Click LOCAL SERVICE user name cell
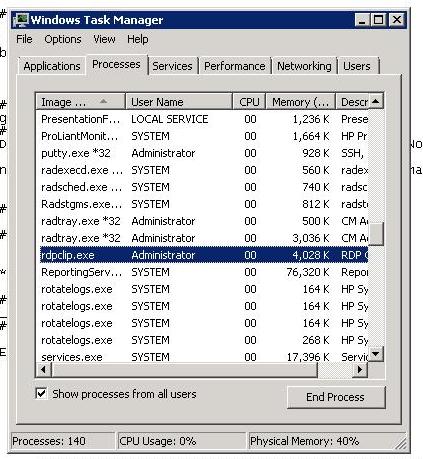Image resolution: width=423 pixels, height=459 pixels. (x=170, y=119)
